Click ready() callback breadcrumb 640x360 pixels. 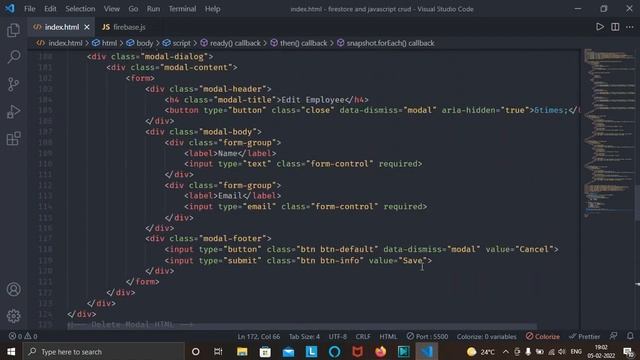click(230, 43)
